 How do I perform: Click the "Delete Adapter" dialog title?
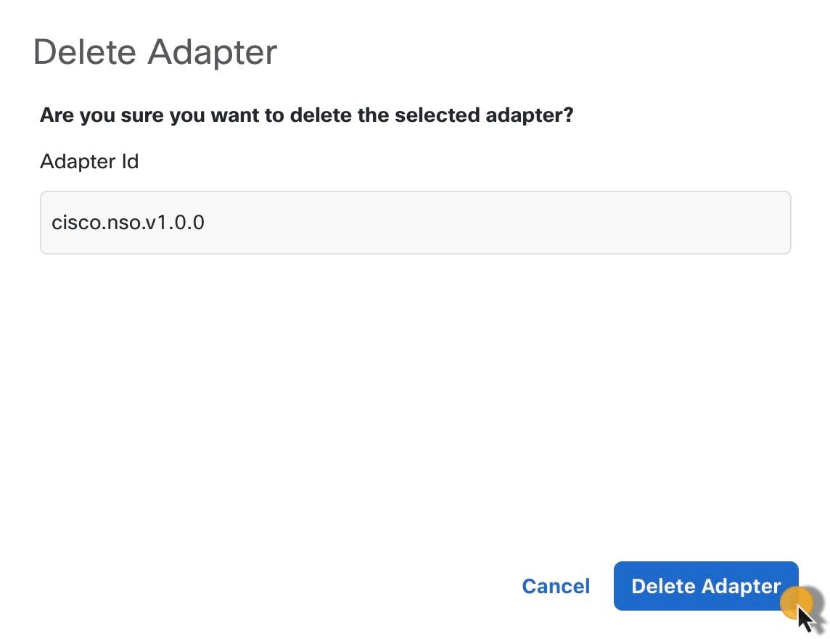point(155,52)
